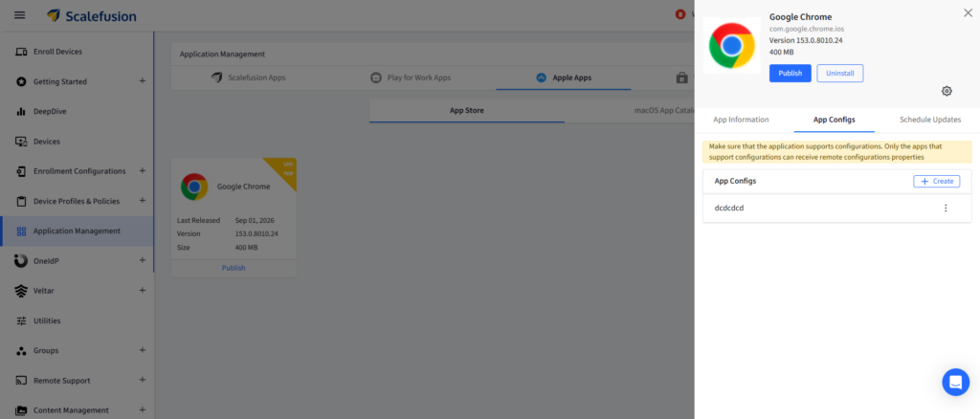Click the Utilities sliders icon
The height and width of the screenshot is (419, 980).
(21, 321)
